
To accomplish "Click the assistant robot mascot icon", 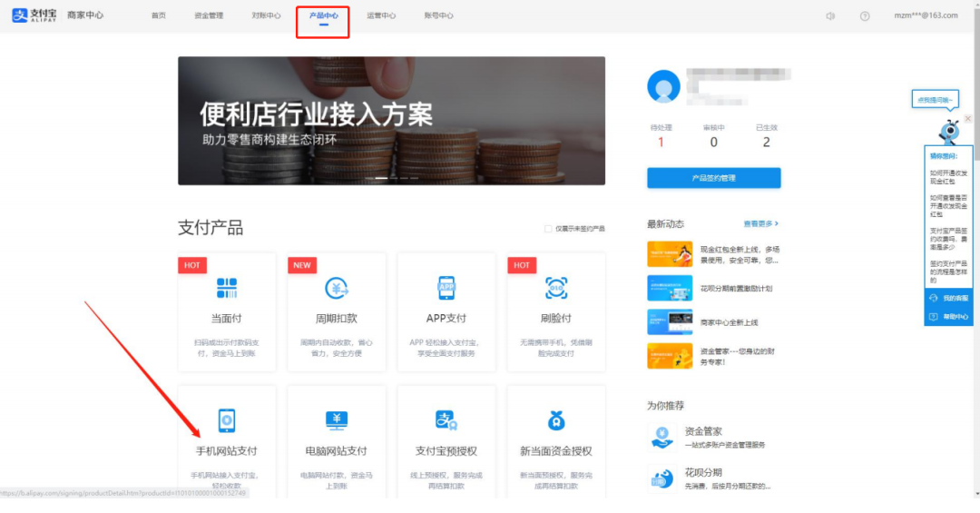I will pyautogui.click(x=949, y=132).
